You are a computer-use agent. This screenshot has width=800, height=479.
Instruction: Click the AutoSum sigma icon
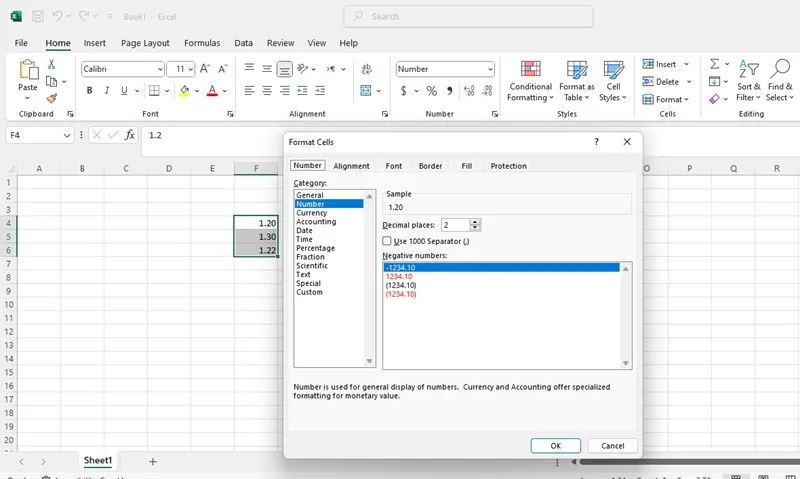(x=715, y=64)
